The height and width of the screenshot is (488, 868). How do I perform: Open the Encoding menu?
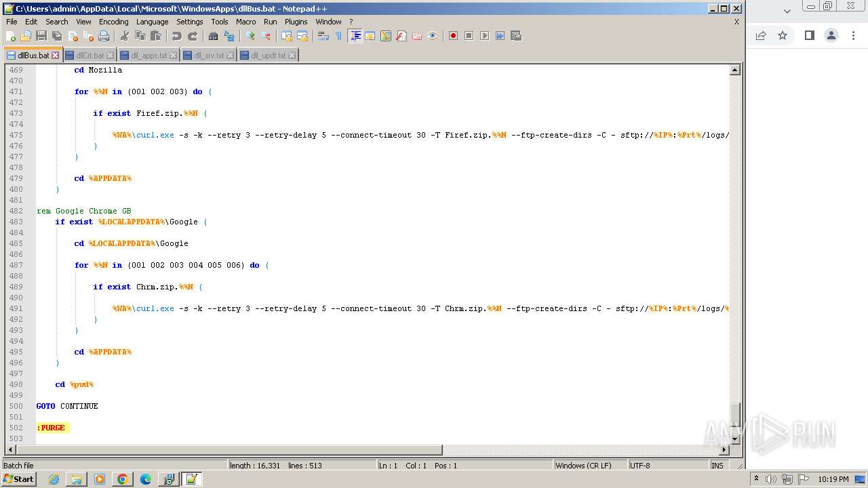(x=113, y=22)
